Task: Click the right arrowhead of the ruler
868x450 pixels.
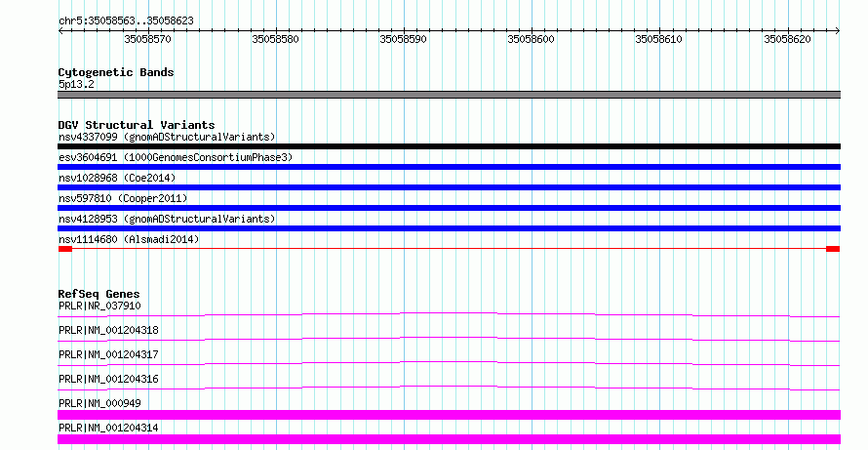Action: click(x=838, y=31)
